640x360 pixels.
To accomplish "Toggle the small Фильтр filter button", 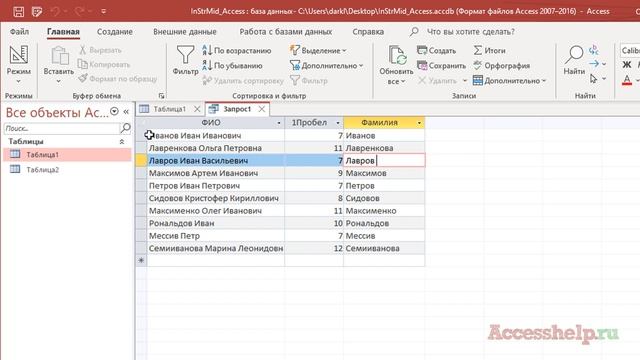I will click(x=309, y=81).
